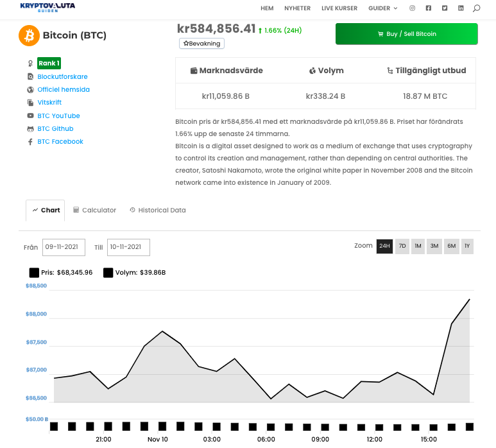496x448 pixels.
Task: Click the Facebook f icon in sidebar
Action: (x=30, y=142)
